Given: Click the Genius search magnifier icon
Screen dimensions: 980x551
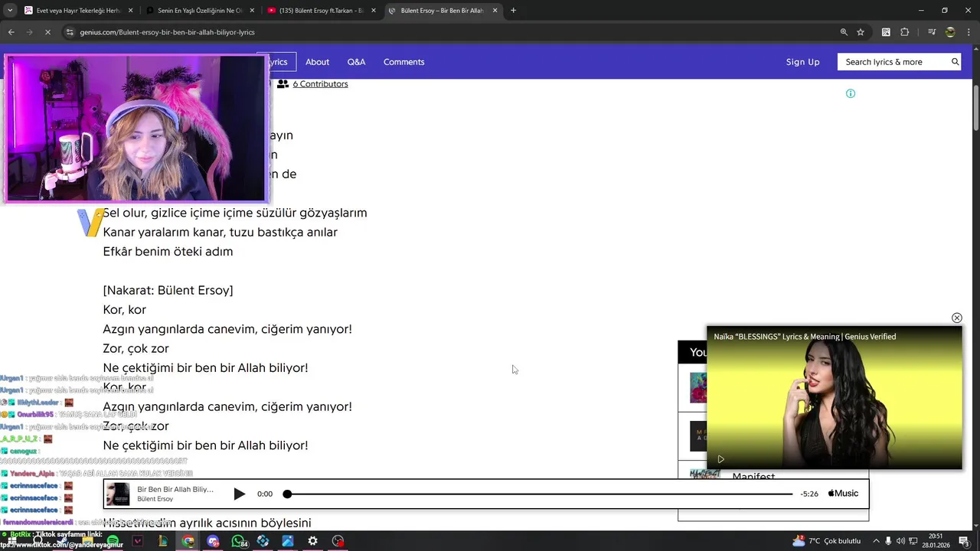Looking at the screenshot, I should pos(955,62).
